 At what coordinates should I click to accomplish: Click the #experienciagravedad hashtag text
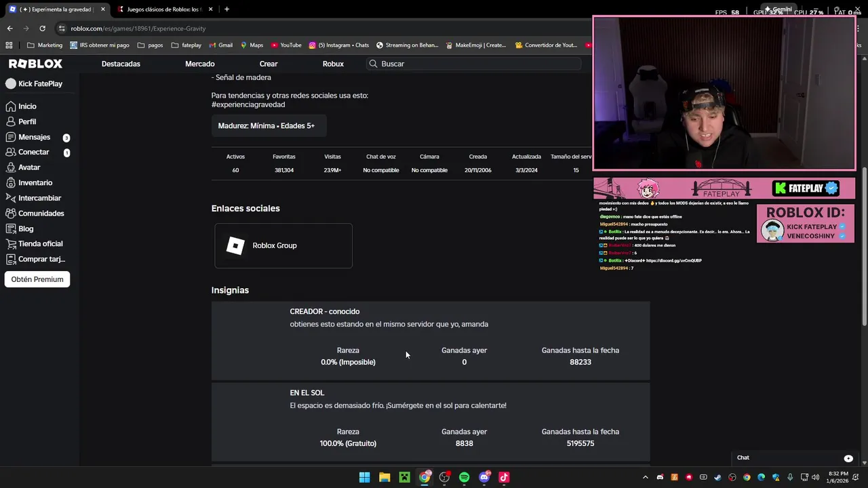(248, 105)
